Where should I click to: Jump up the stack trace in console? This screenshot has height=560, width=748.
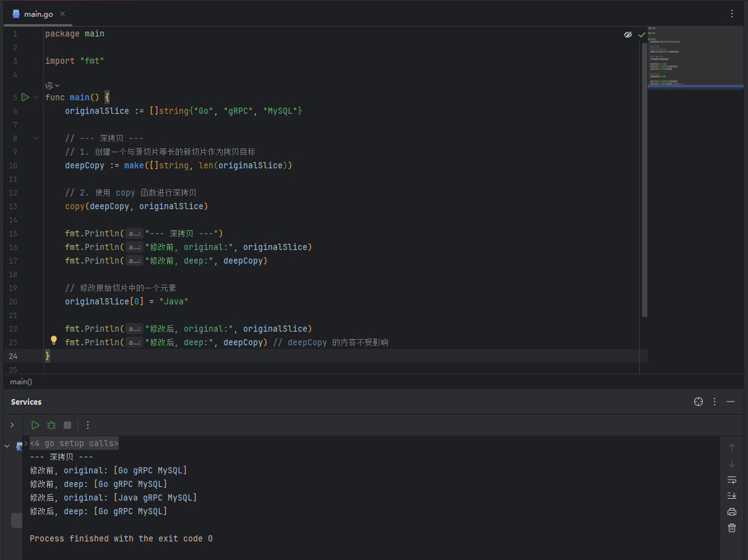pyautogui.click(x=732, y=447)
